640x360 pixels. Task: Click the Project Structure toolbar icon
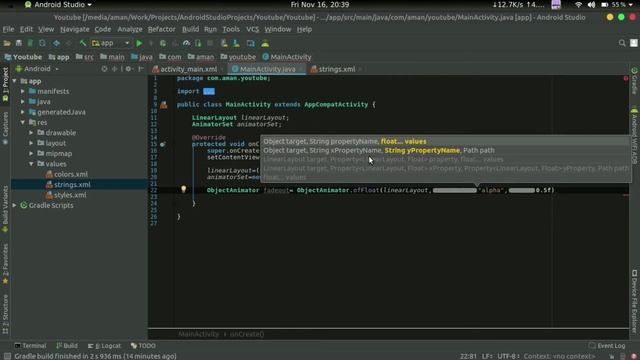coord(251,43)
